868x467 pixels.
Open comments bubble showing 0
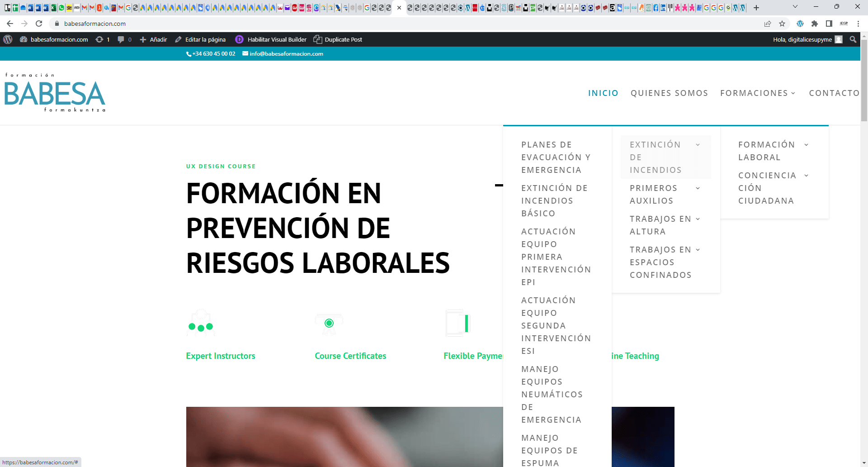pos(124,39)
